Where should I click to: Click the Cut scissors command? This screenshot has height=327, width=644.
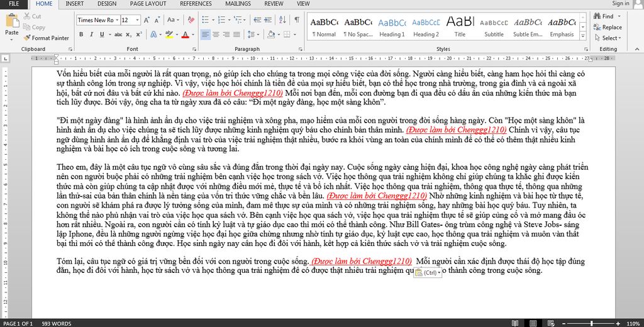pos(33,16)
